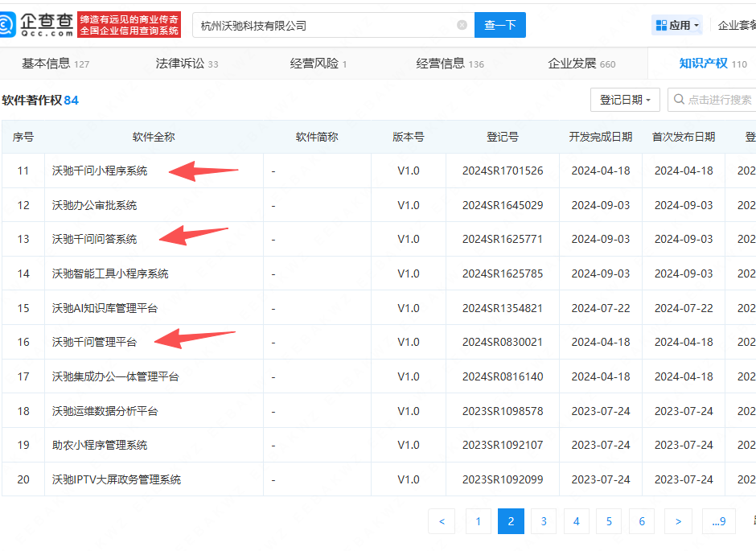Go to page 1
This screenshot has height=551, width=756.
[x=479, y=521]
